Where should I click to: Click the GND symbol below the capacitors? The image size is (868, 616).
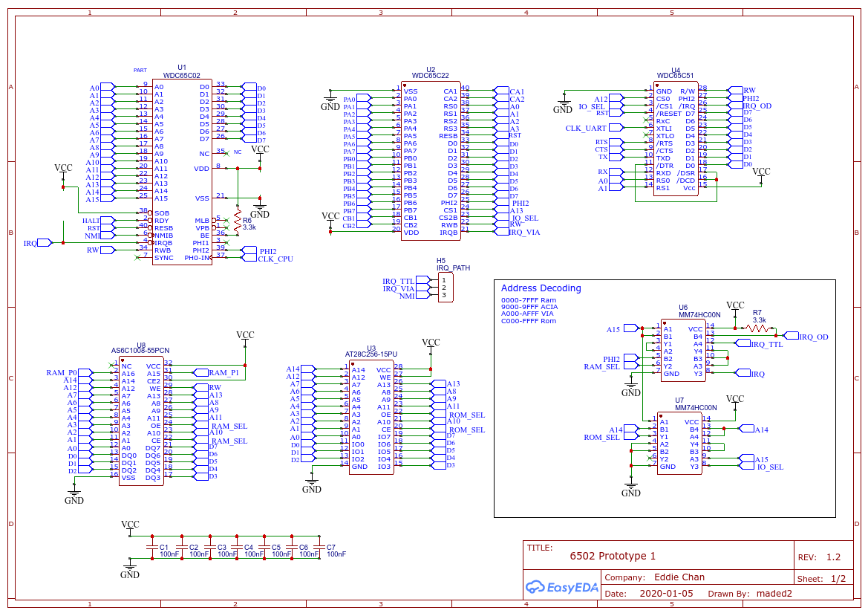click(x=129, y=570)
